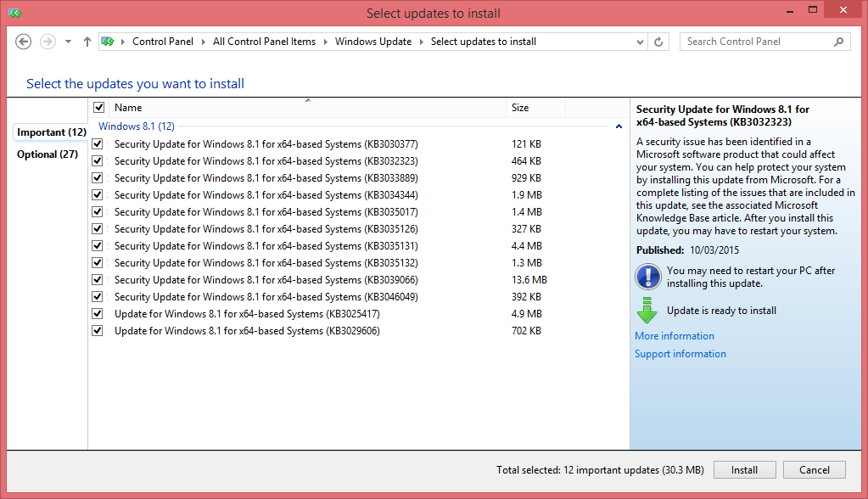
Task: Click the Cancel button
Action: (815, 469)
